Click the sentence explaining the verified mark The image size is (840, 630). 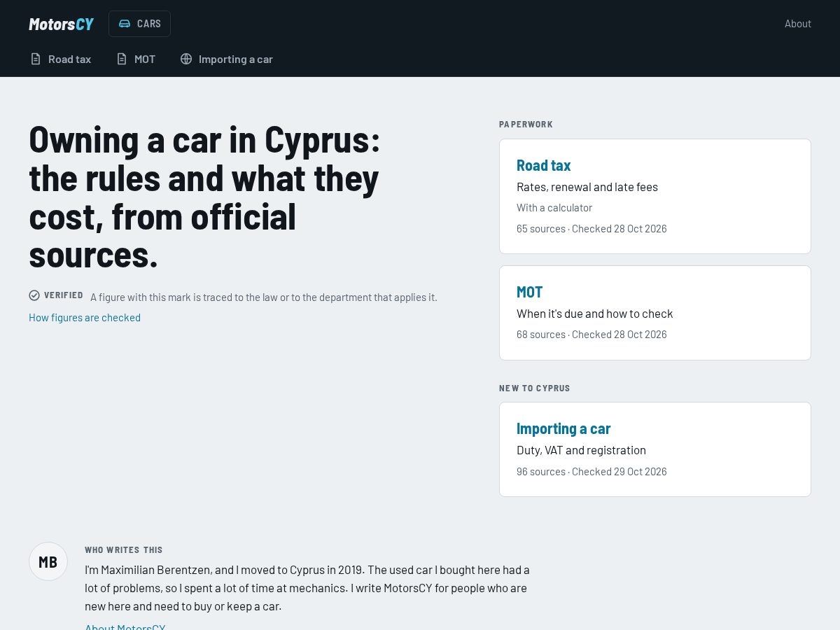point(264,297)
